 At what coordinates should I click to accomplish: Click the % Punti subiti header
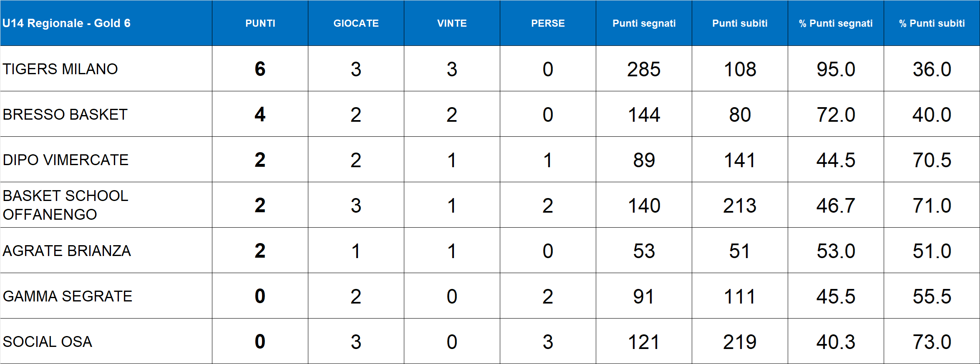[932, 23]
